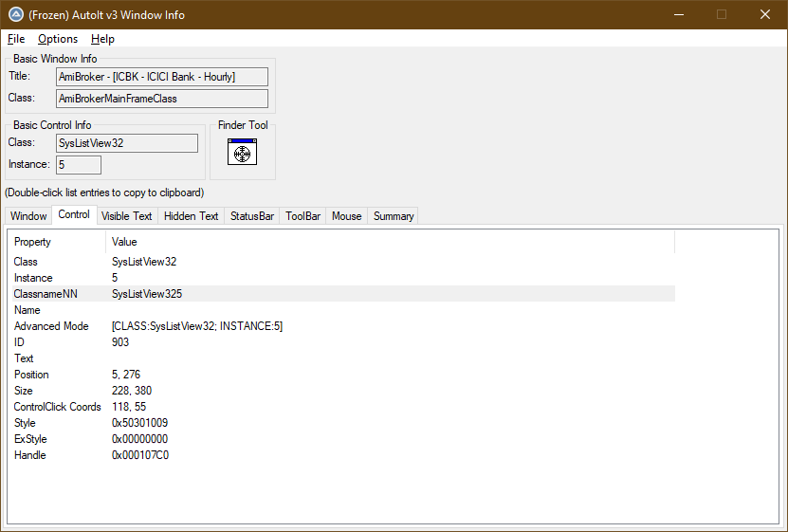Image resolution: width=788 pixels, height=532 pixels.
Task: Open the File menu
Action: pyautogui.click(x=16, y=39)
